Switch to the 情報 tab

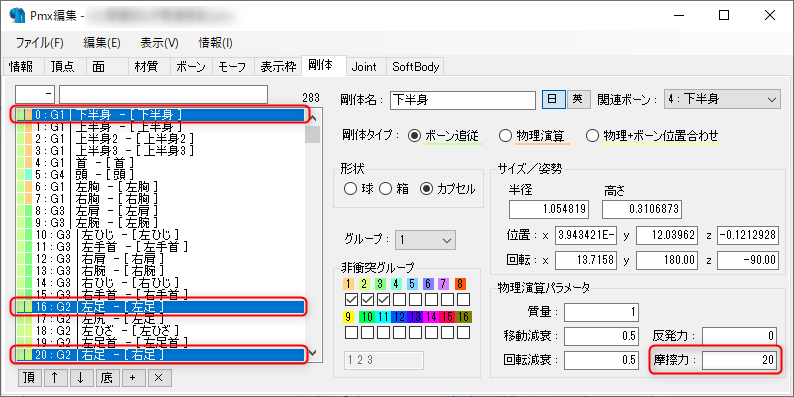(x=23, y=67)
